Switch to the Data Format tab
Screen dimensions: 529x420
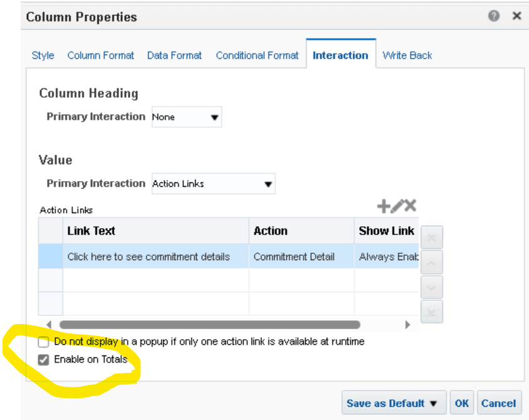174,55
